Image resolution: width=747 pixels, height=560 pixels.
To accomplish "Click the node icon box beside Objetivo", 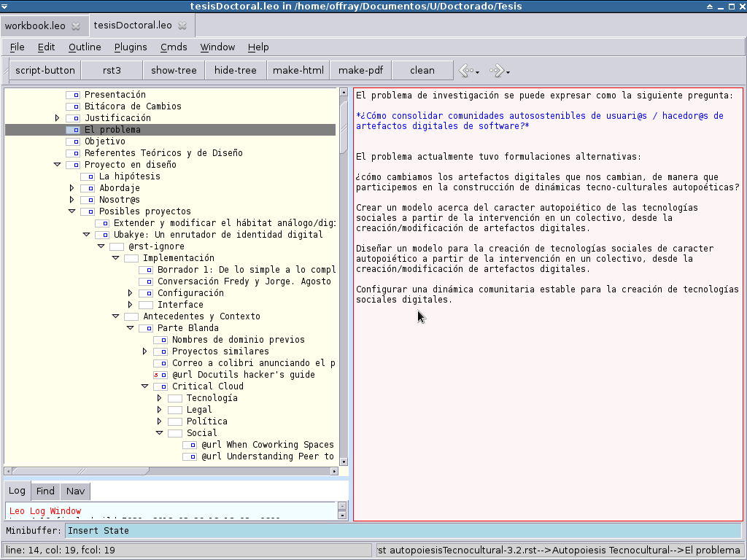I will [x=73, y=141].
